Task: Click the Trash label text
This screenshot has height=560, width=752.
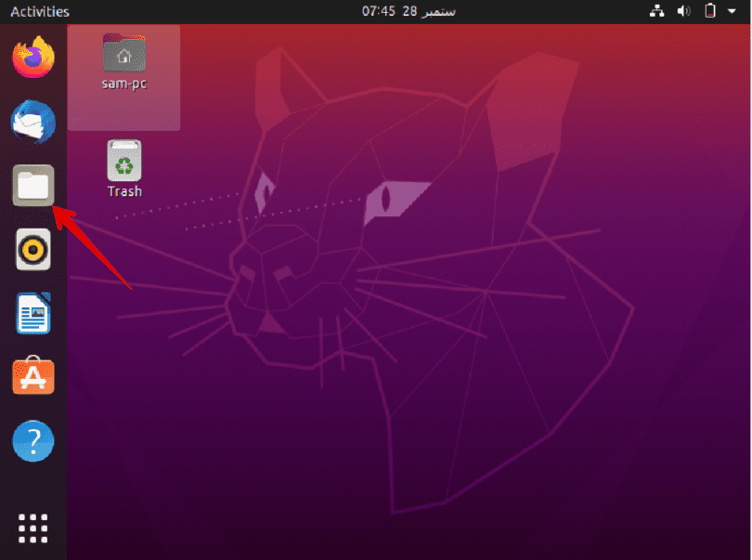Action: point(123,192)
